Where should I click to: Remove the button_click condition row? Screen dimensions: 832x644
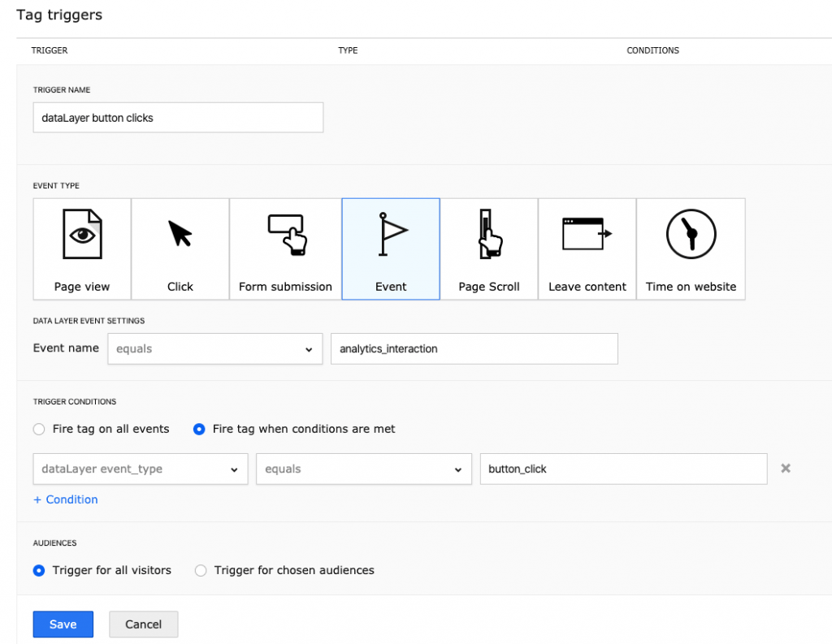click(785, 469)
